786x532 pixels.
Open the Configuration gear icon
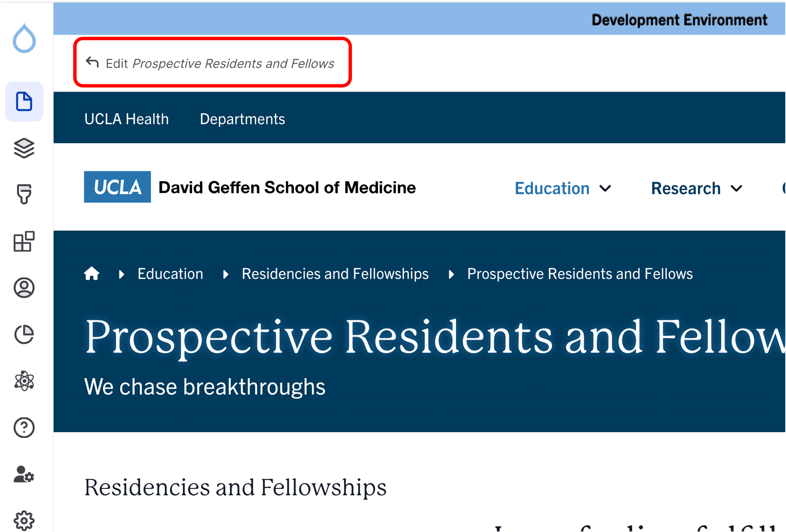click(24, 520)
